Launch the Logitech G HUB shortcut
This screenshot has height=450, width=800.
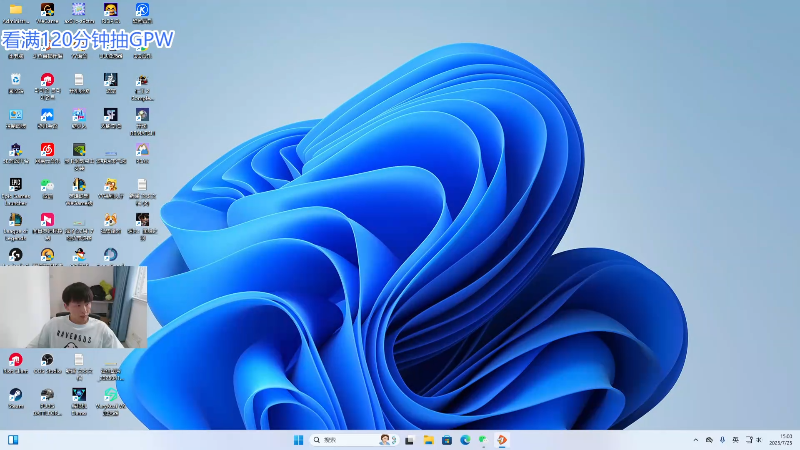16,255
